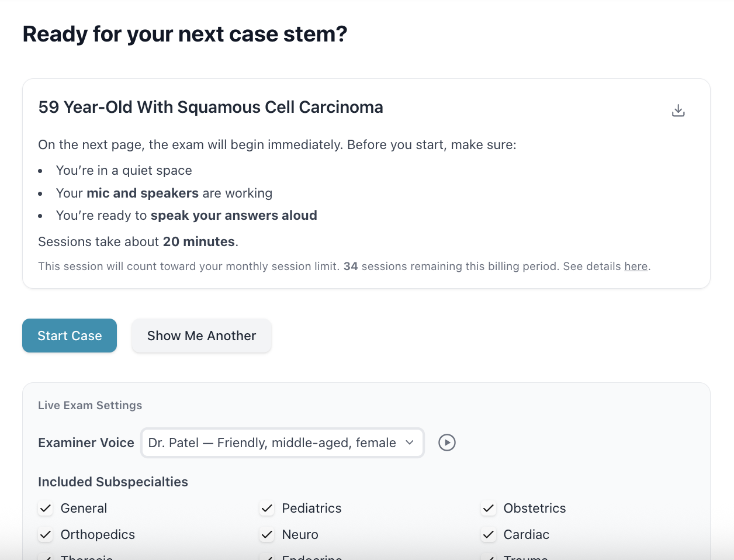
Task: Open the Examiner Voice dropdown
Action: pos(282,443)
